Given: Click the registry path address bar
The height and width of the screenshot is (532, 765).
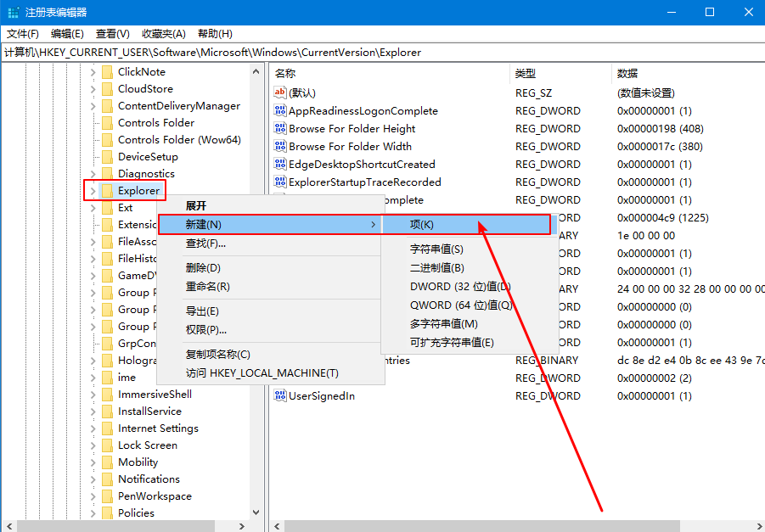Looking at the screenshot, I should pos(382,53).
